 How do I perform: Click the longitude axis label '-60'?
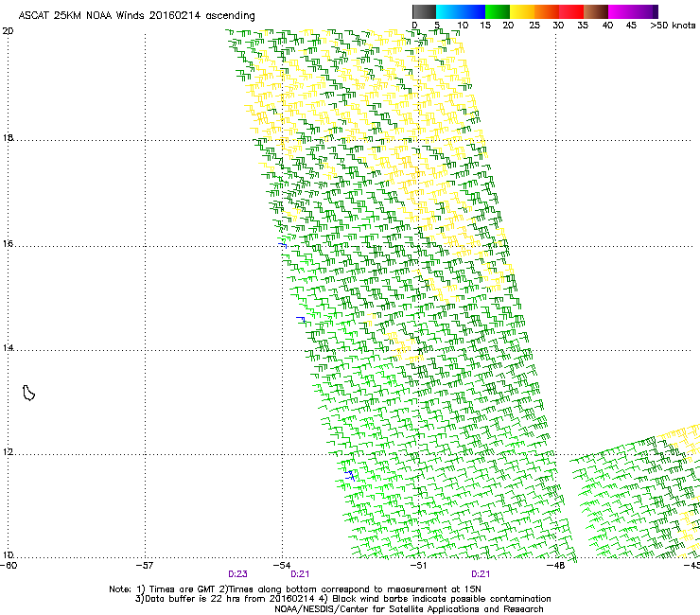point(9,566)
